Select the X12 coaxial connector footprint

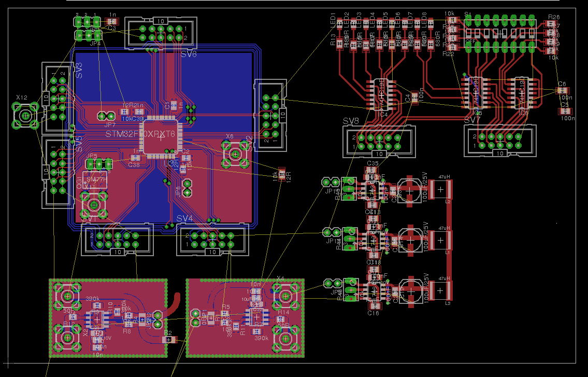click(x=25, y=116)
